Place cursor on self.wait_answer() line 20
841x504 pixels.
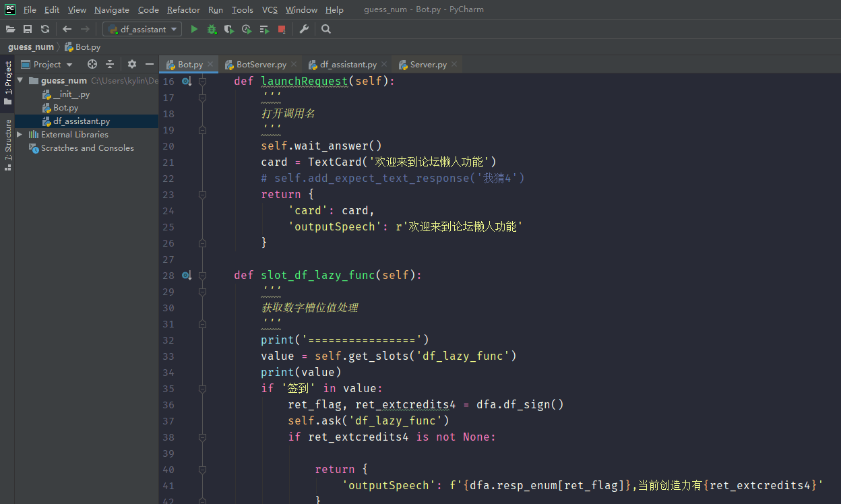point(321,146)
